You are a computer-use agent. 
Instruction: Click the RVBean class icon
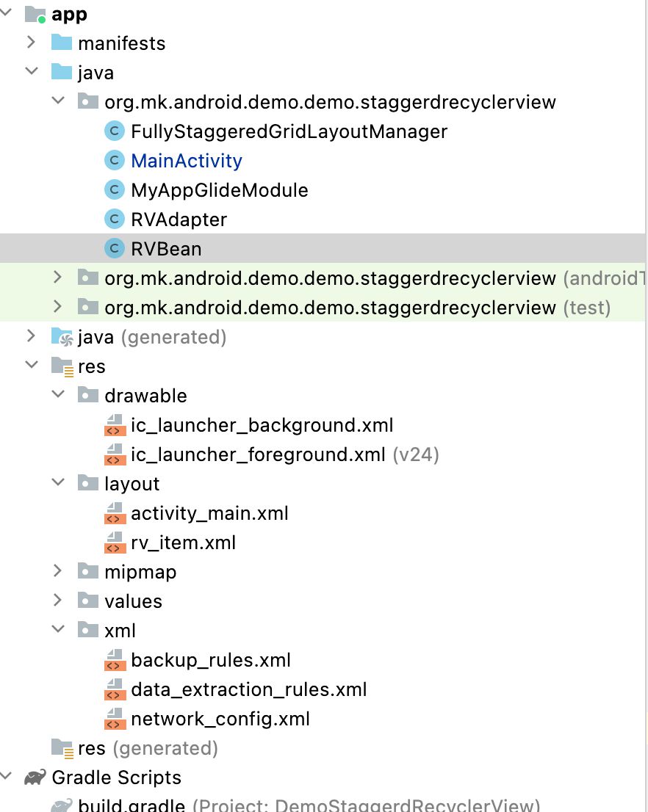tap(112, 248)
